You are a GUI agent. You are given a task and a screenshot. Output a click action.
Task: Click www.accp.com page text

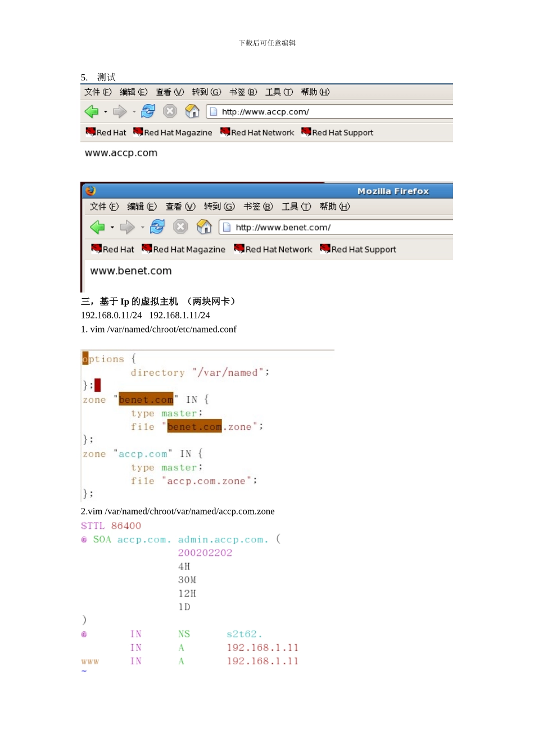tap(121, 153)
